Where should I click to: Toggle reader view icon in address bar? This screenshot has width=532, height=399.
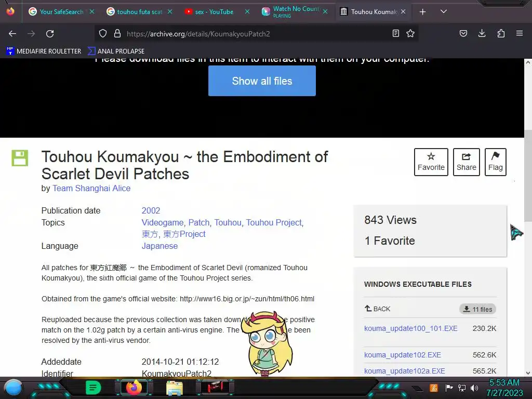click(x=395, y=34)
